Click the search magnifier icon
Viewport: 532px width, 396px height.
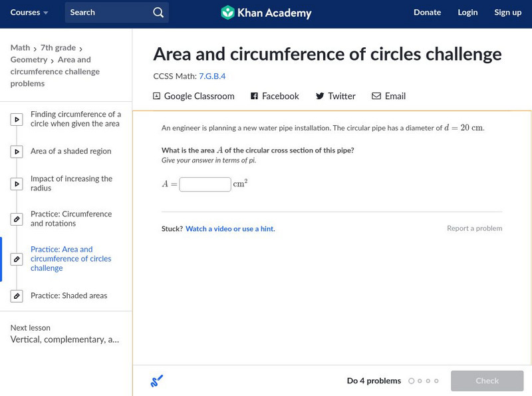(x=158, y=13)
